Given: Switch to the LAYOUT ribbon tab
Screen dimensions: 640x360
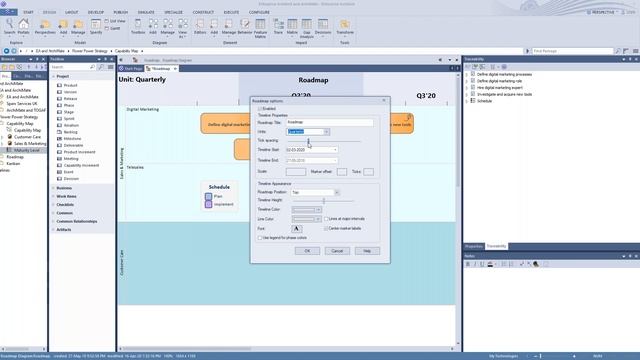Looking at the screenshot, I should tap(71, 12).
